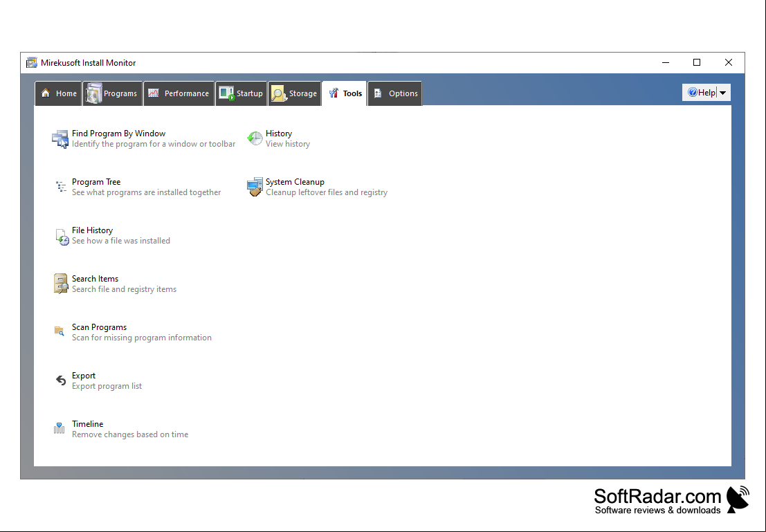Open the Timeline tool
Viewport: 766px width, 532px height.
(87, 423)
